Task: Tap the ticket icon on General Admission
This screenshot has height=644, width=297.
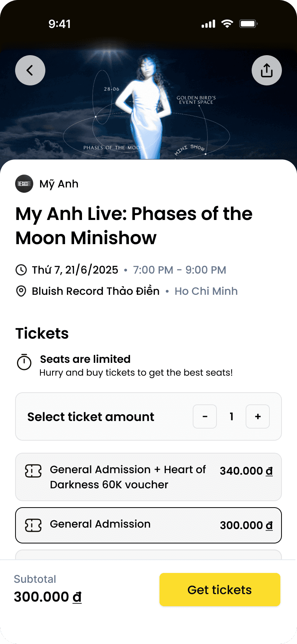Action: click(x=33, y=525)
